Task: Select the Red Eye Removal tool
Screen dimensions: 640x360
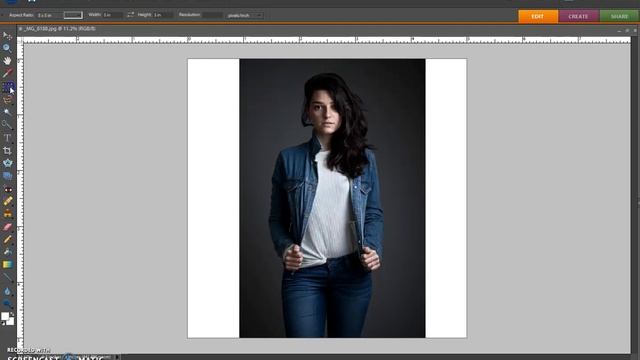Action: point(7,189)
